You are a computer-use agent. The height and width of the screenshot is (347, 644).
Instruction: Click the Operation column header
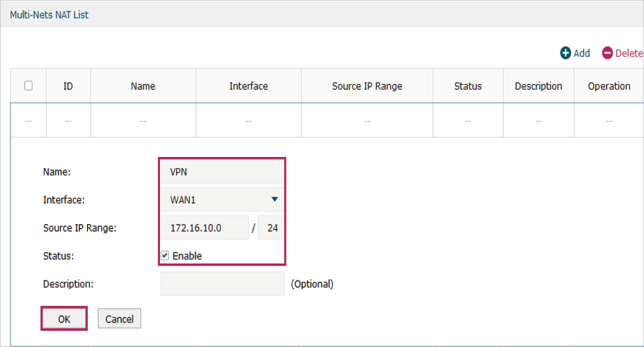(609, 86)
